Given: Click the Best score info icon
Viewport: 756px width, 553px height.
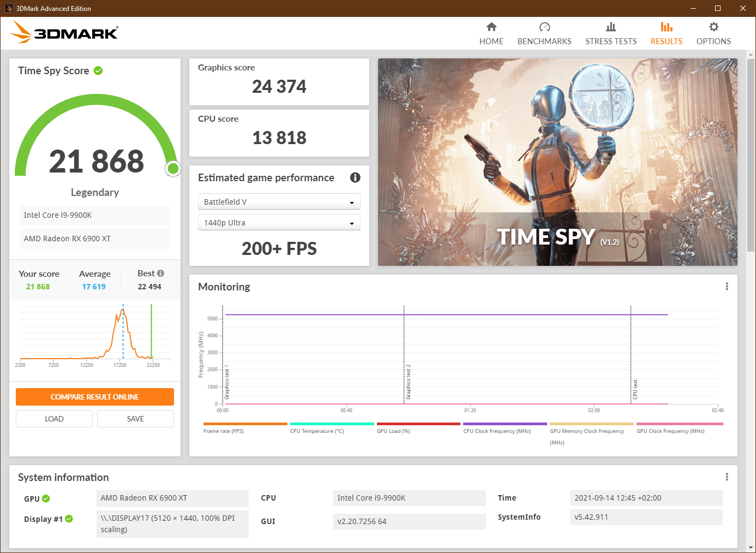Looking at the screenshot, I should 160,273.
